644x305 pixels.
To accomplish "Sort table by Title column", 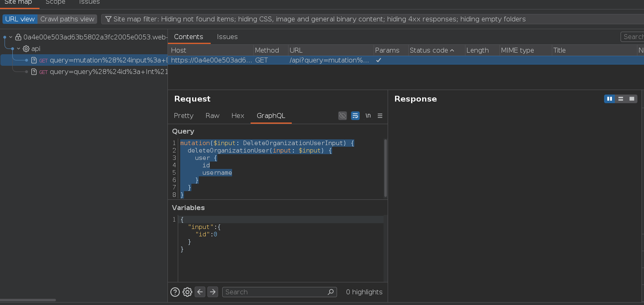I will tap(594, 50).
